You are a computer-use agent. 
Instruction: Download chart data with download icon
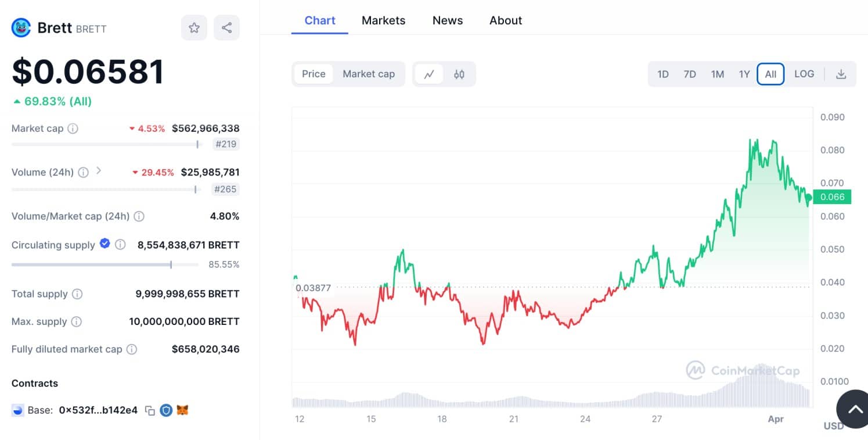(841, 74)
